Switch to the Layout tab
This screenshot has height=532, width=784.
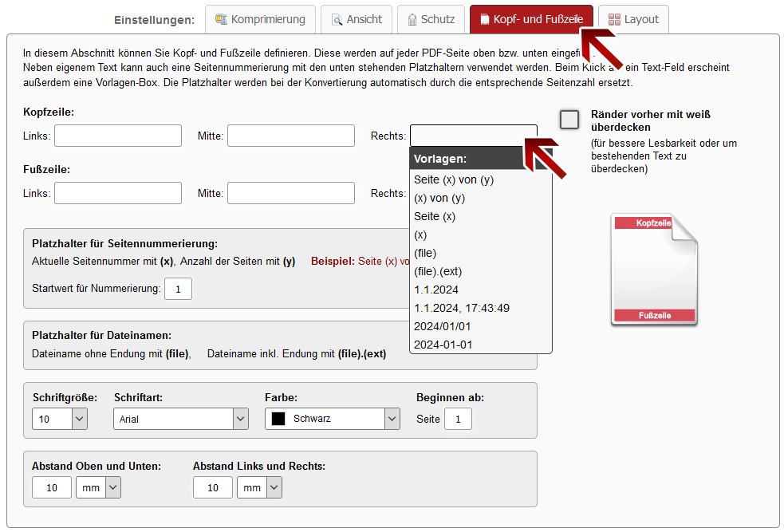pyautogui.click(x=633, y=19)
